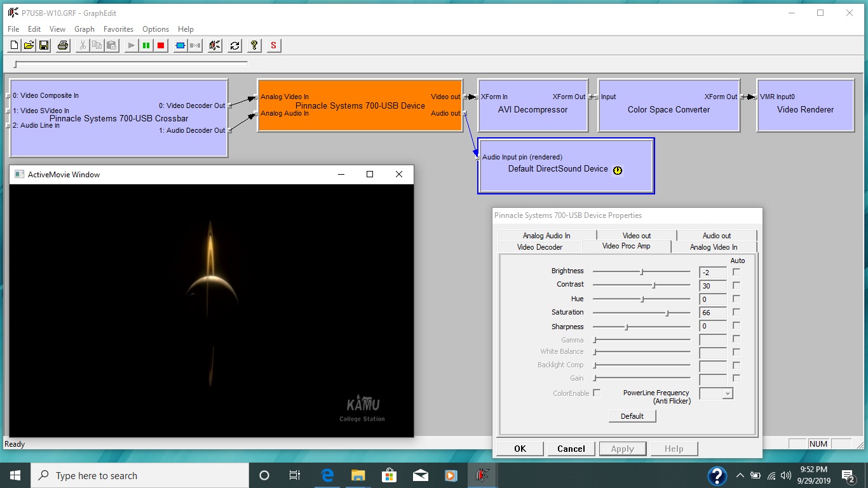Open the Help menu
The width and height of the screenshot is (868, 488).
(x=186, y=29)
